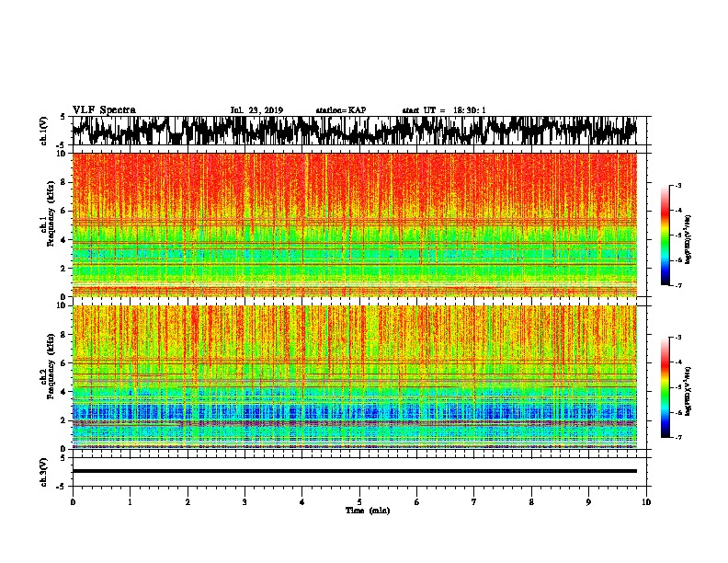Image resolution: width=728 pixels, height=563 pixels.
Task: Click the time axis tick label "8"
Action: pos(531,502)
